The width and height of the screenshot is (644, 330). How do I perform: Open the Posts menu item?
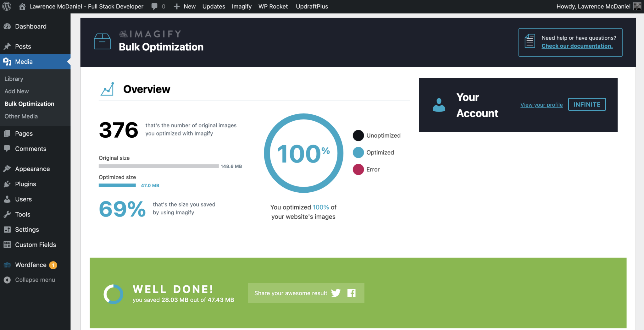pos(23,47)
